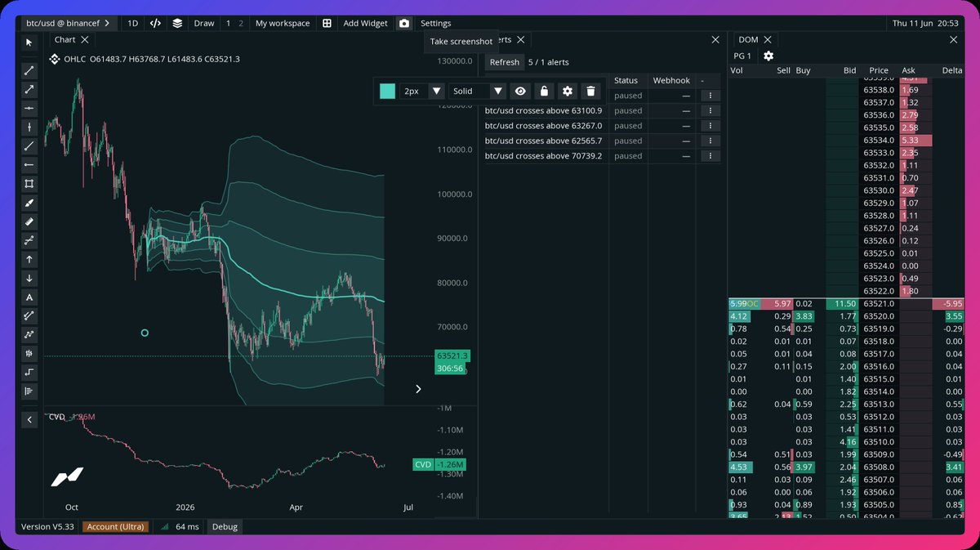Open options menu for 62565.7 alert
980x550 pixels.
[x=710, y=141]
